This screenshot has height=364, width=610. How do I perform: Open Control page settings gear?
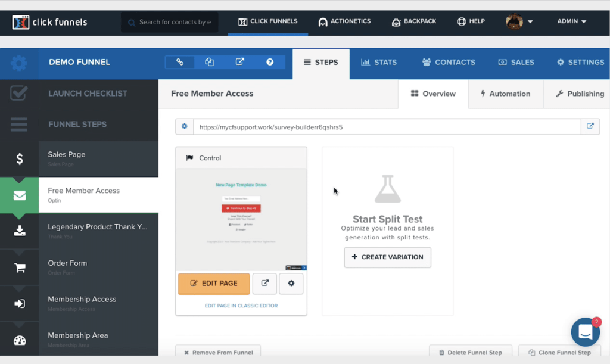tap(291, 284)
